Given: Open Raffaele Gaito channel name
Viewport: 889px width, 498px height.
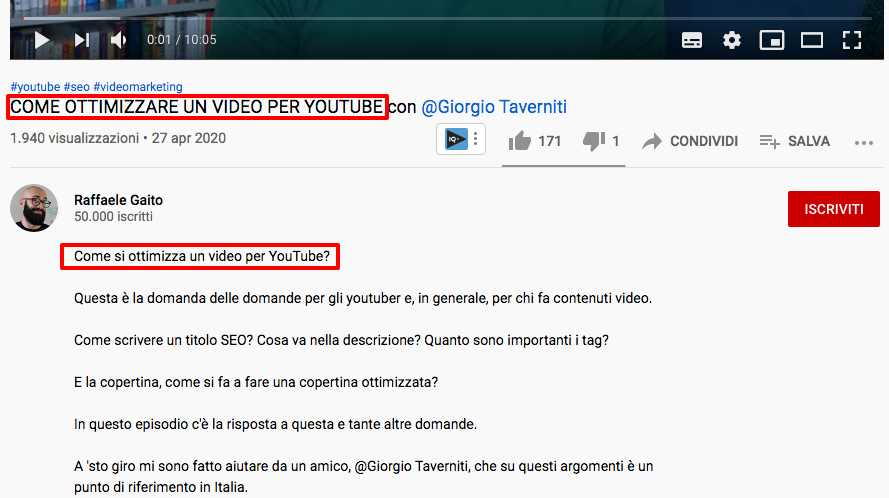Looking at the screenshot, I should [x=118, y=200].
